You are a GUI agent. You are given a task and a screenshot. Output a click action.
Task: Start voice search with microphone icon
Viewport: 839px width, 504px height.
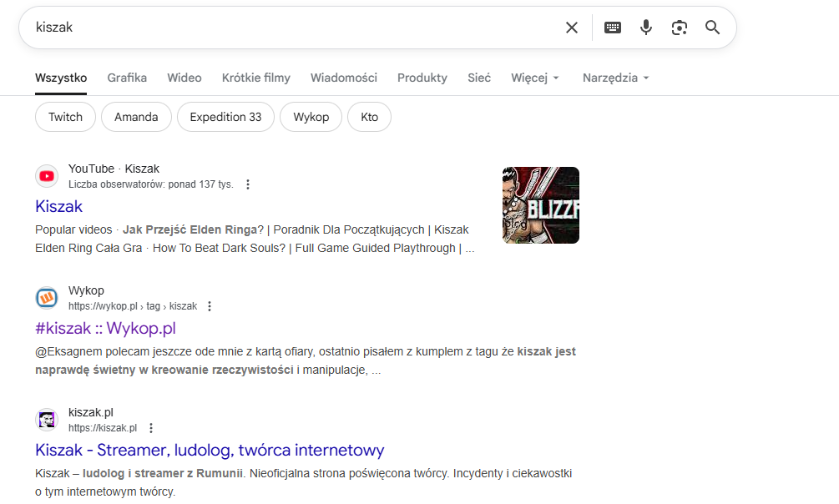[x=646, y=28]
